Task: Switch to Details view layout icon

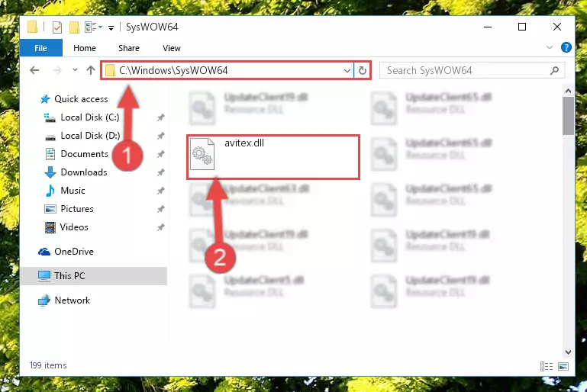Action: [547, 366]
